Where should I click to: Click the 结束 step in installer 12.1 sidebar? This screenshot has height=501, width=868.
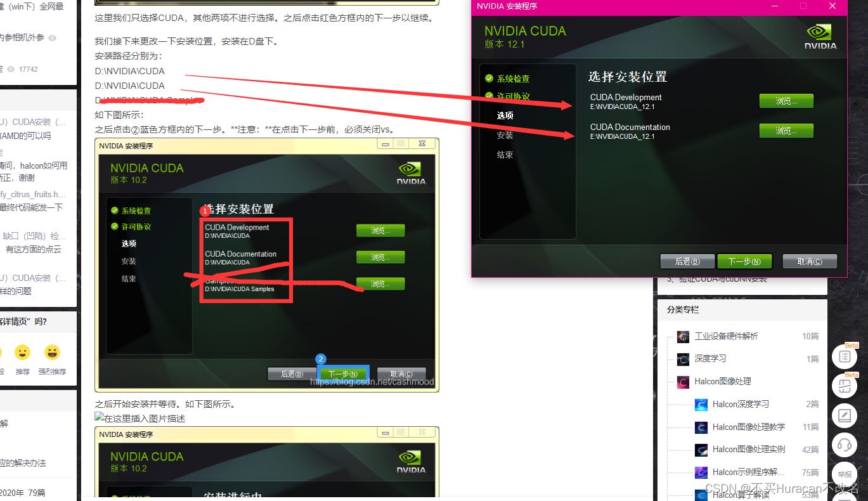505,155
